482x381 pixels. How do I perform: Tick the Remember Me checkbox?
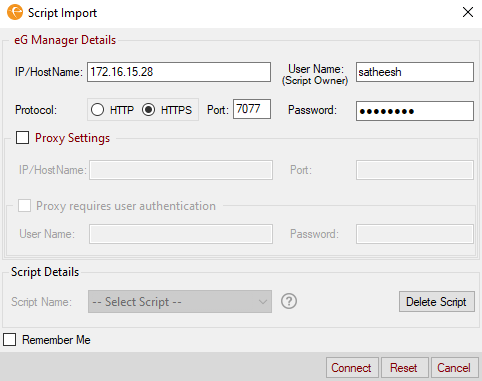point(9,340)
